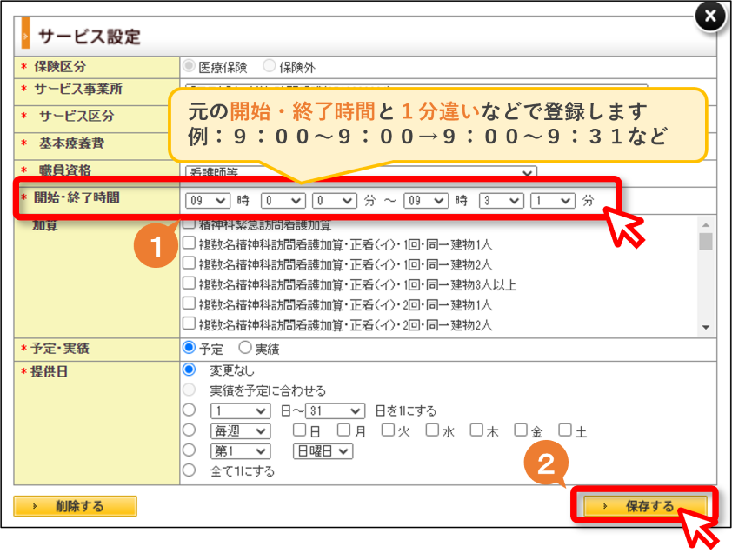Open the 職員資格 dropdown arrow
This screenshot has width=732, height=560.
point(527,173)
